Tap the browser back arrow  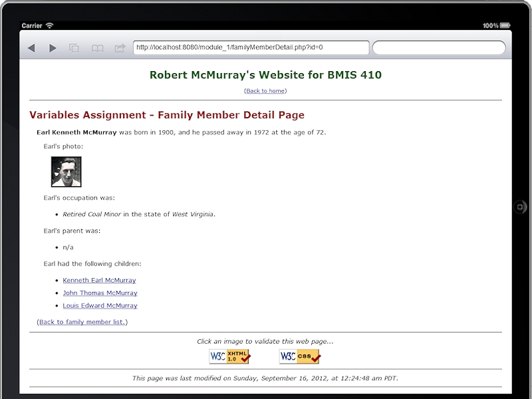tap(31, 48)
